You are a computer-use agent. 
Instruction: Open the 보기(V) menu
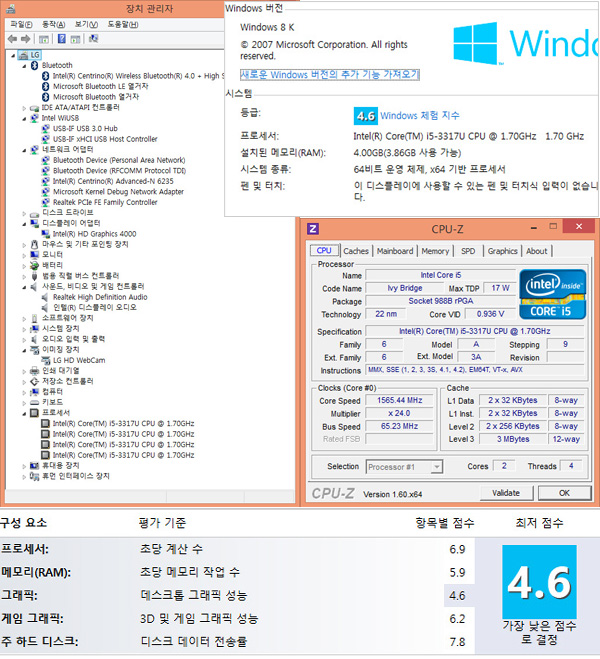coord(86,24)
